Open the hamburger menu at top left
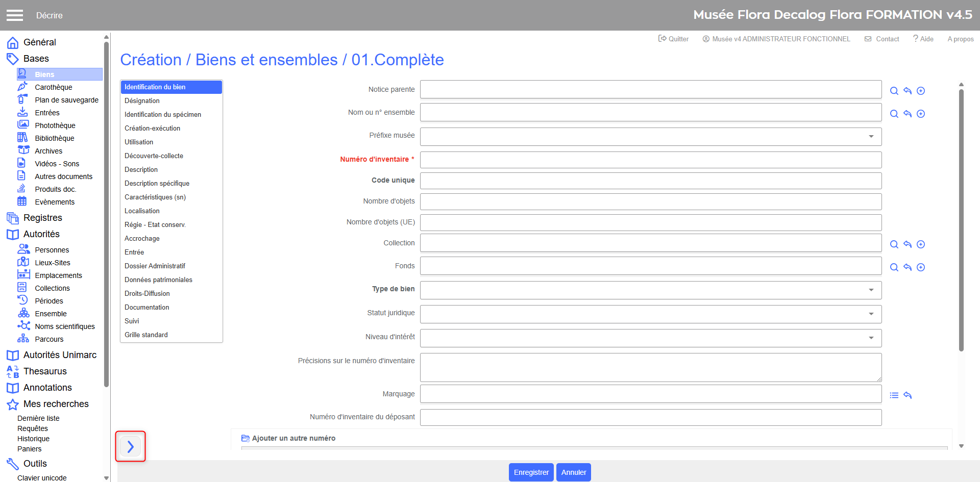Viewport: 980px width, 482px height. click(x=15, y=15)
